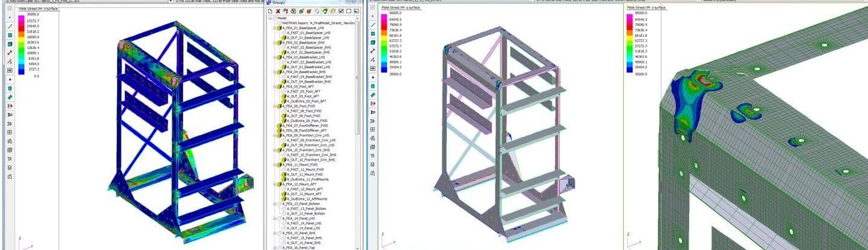Click the red X delete group icon

(x=278, y=11)
